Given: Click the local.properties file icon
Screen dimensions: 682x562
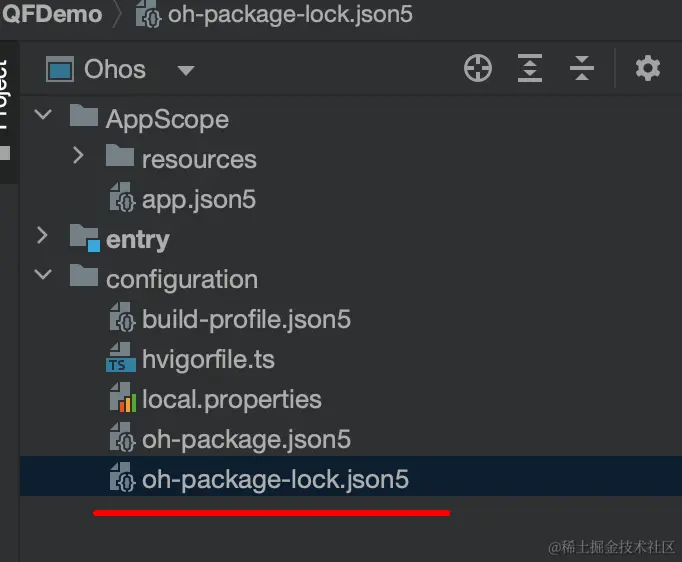Looking at the screenshot, I should [x=121, y=400].
